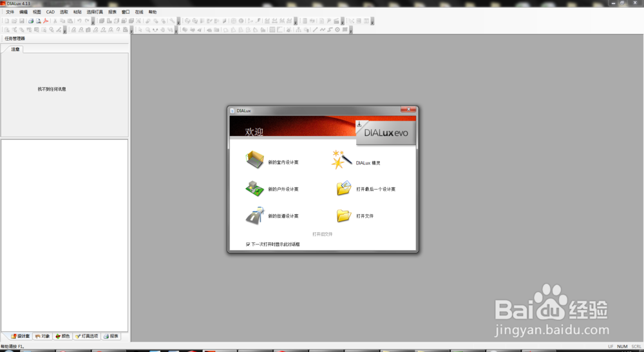Screen dimensions: 644x352
Task: Expand overflow arrow at end of second toolbar row
Action: click(x=351, y=30)
